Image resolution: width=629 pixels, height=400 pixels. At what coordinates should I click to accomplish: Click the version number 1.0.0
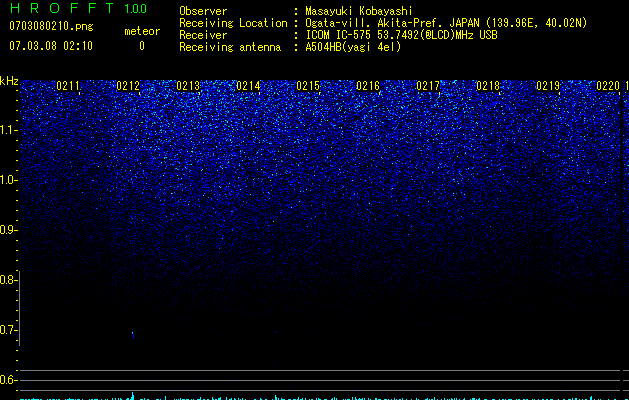tap(136, 8)
